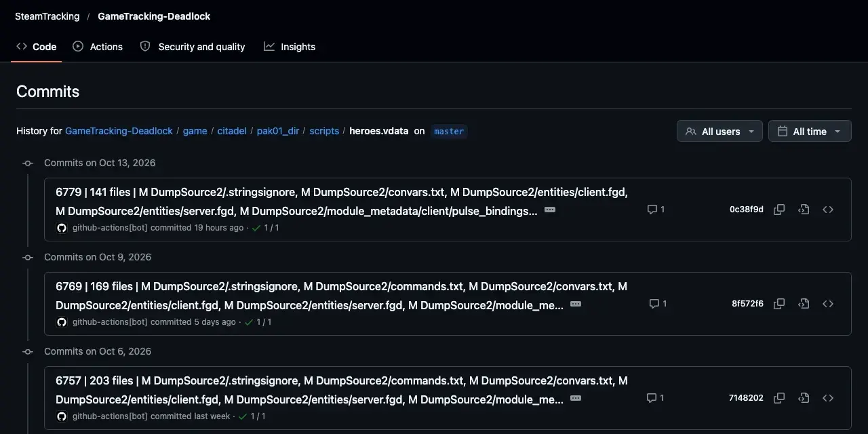Screen dimensions: 868x434
Task: Open commit hash 0c38f9d
Action: pyautogui.click(x=747, y=210)
